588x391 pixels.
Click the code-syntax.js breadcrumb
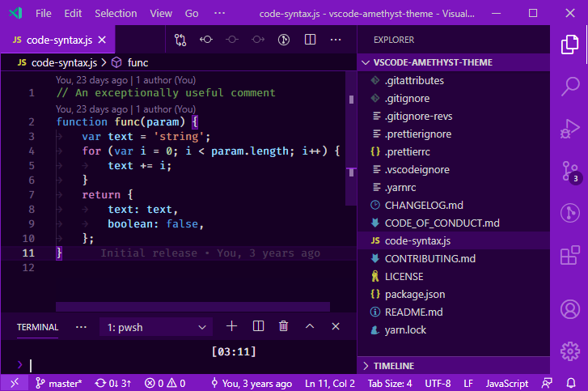pyautogui.click(x=57, y=62)
